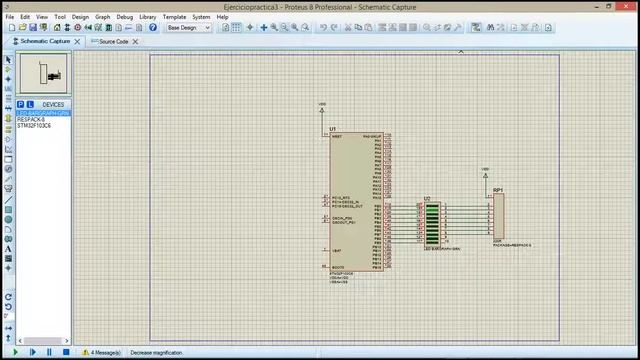The height and width of the screenshot is (360, 640).
Task: Zoom to view entire sheet
Action: [x=295, y=27]
